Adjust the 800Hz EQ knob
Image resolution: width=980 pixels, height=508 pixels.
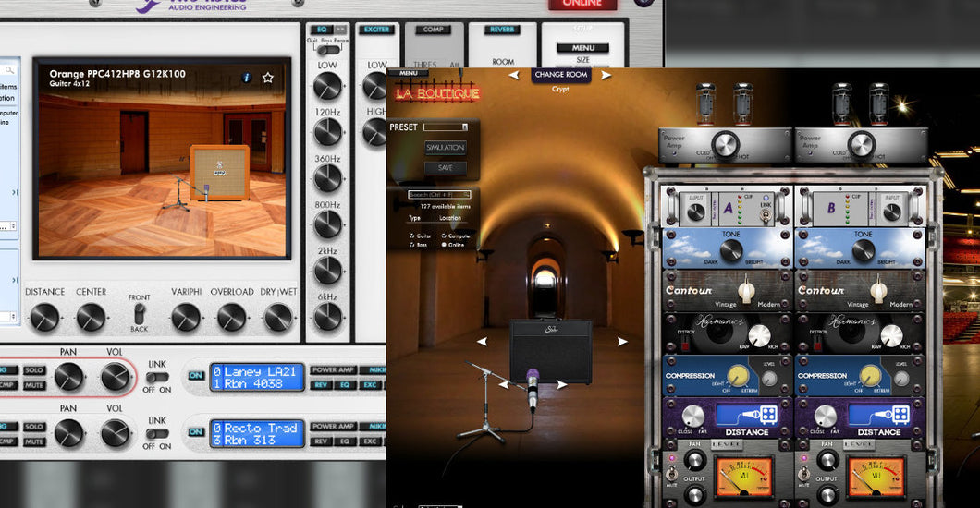click(327, 224)
